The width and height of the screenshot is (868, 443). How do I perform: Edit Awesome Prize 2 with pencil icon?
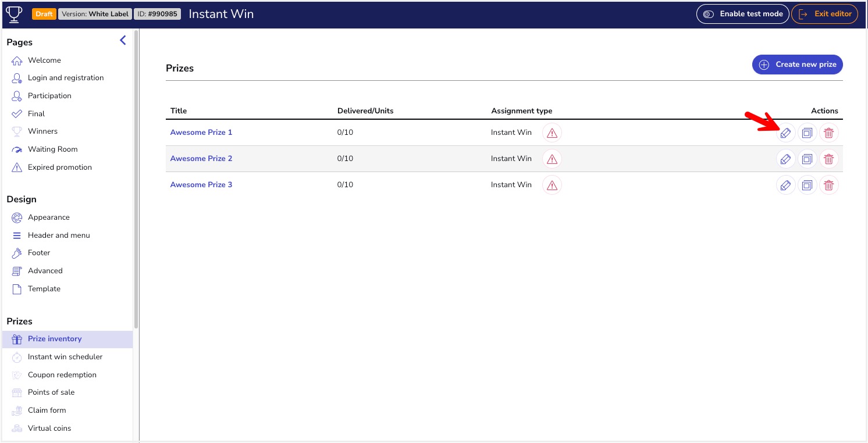(785, 159)
